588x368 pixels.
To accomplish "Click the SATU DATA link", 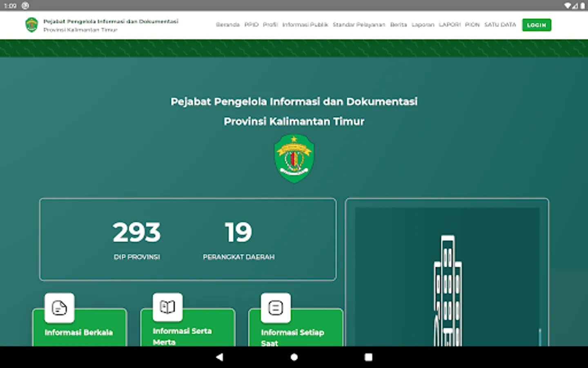I will pos(500,25).
